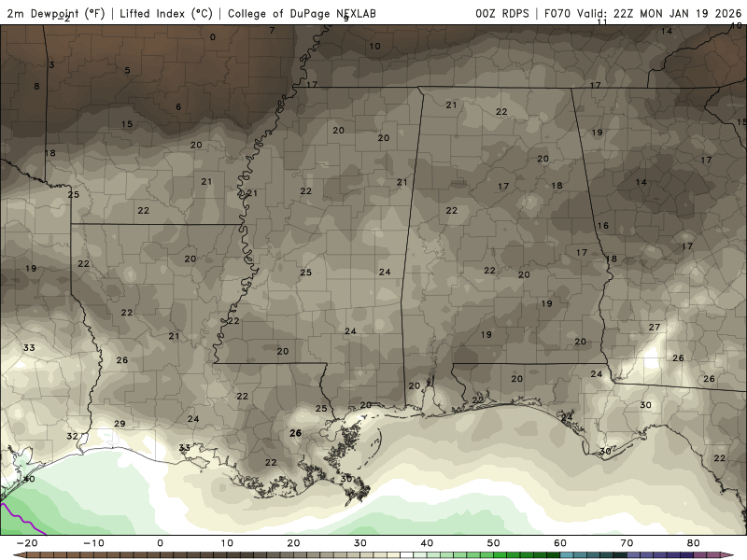
Task: Click the '80' color scale label
Action: [694, 543]
